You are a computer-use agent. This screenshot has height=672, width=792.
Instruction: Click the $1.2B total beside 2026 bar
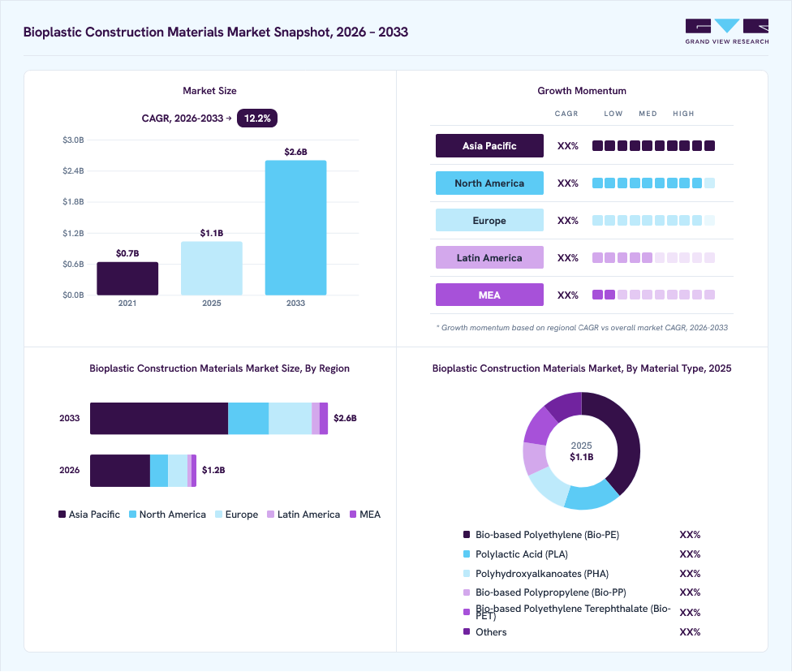point(213,470)
